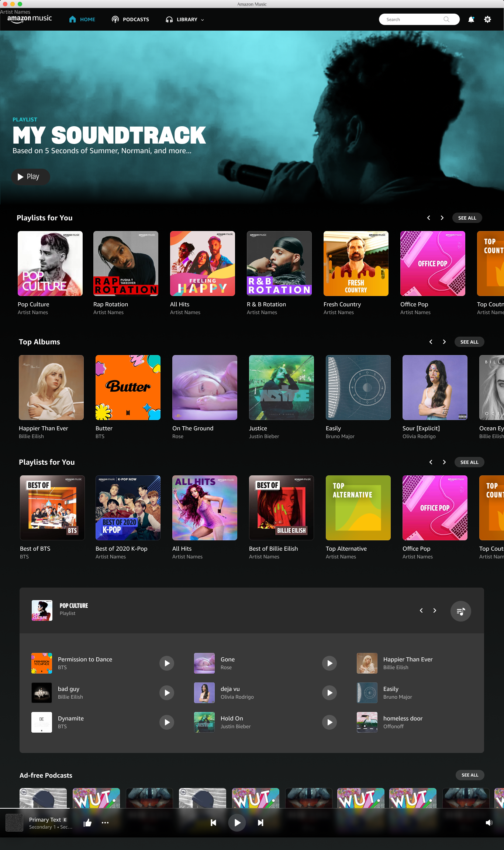
Task: Open the Easily album cover
Action: [x=358, y=388]
